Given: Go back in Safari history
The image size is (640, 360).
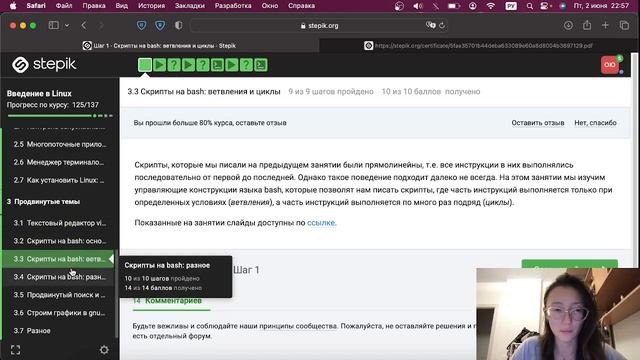Looking at the screenshot, I should coord(84,25).
